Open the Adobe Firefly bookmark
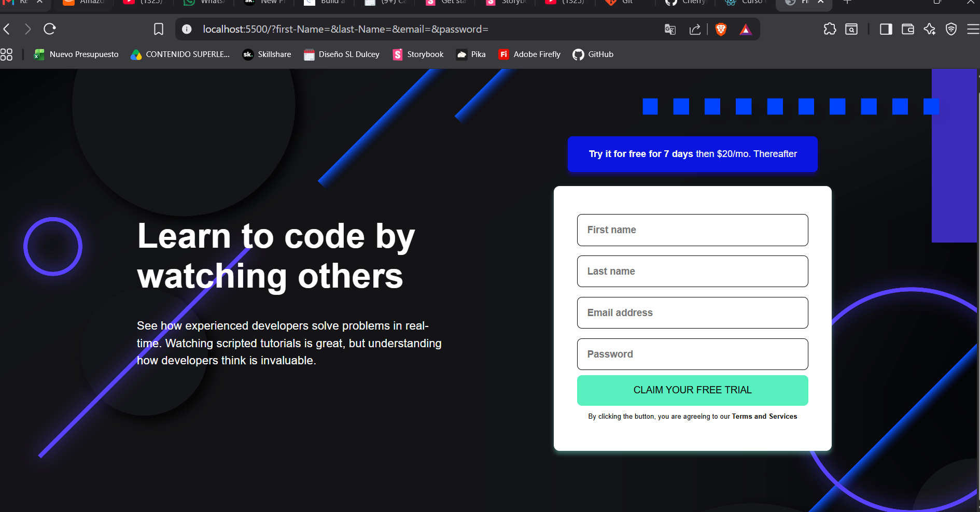Viewport: 980px width, 512px height. click(x=529, y=54)
